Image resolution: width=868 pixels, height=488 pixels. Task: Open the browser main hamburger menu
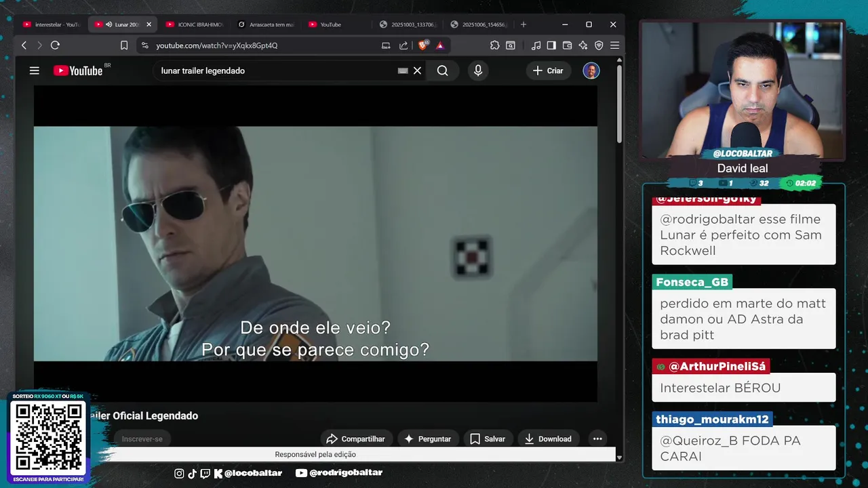(x=614, y=45)
